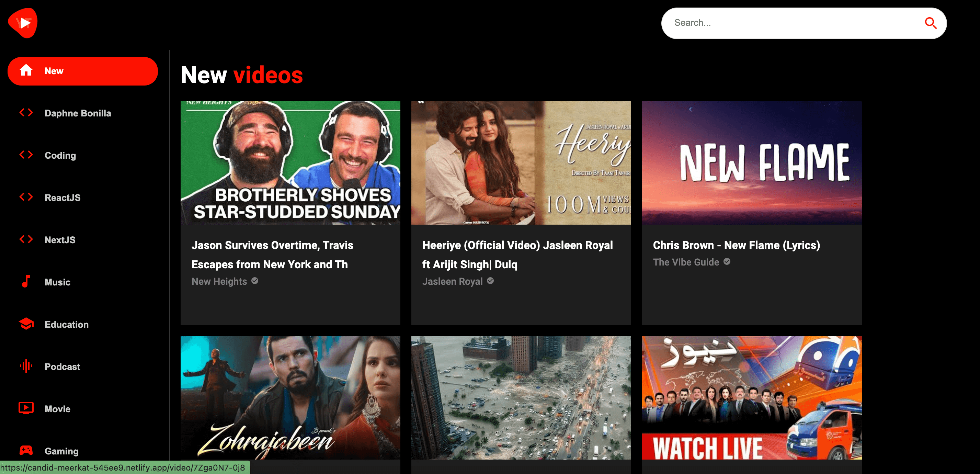Click the home icon in New
980x474 pixels.
[26, 70]
